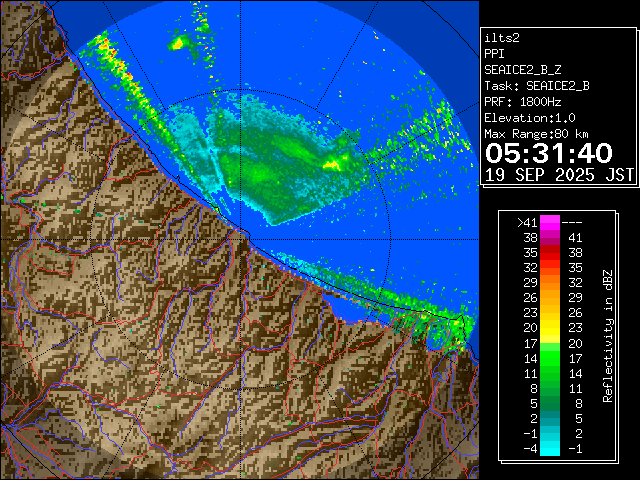Pick the orange 26 dBZ legend band

549,298
